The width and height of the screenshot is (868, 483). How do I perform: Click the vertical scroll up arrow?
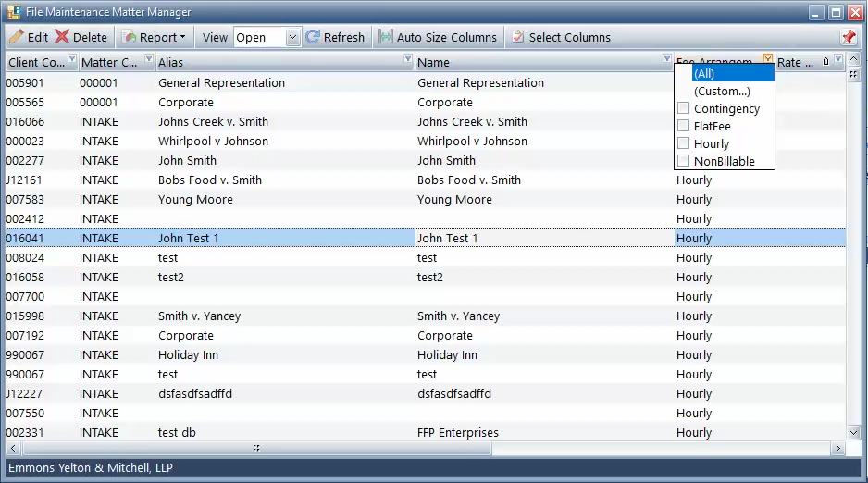point(853,58)
